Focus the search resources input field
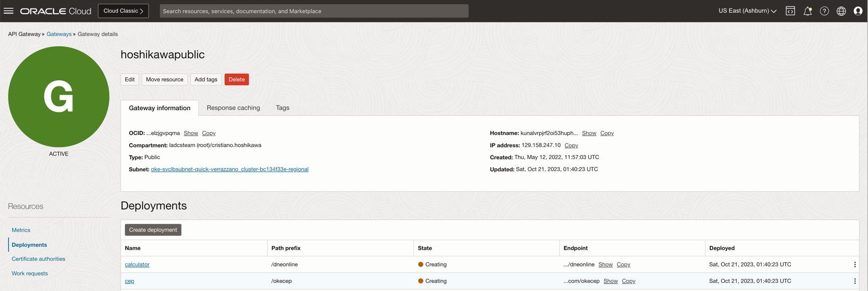Screen dimensions: 868x291 click(314, 11)
